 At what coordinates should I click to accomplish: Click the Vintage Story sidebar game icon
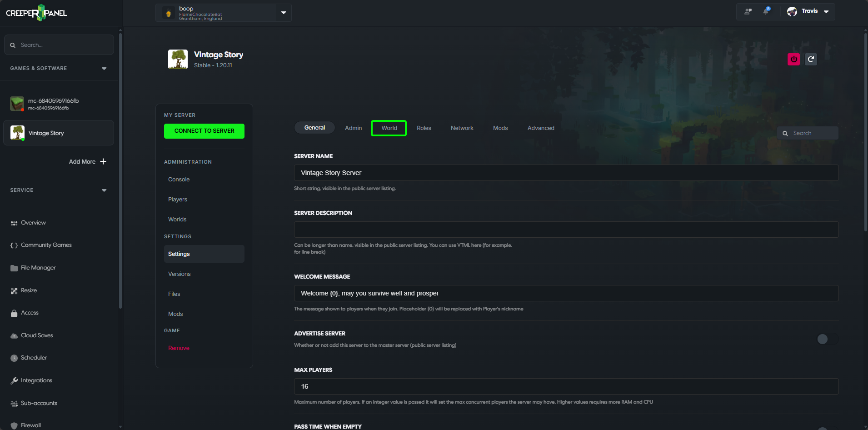click(17, 133)
